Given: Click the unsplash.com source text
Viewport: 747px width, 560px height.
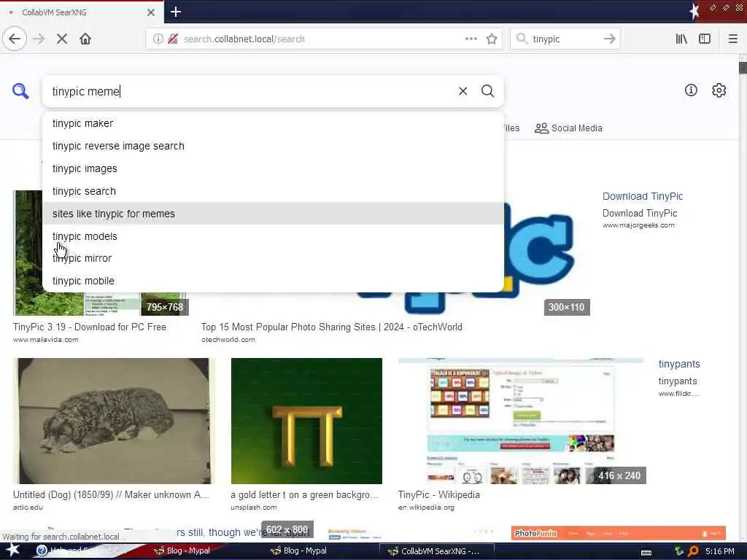Looking at the screenshot, I should click(x=253, y=507).
